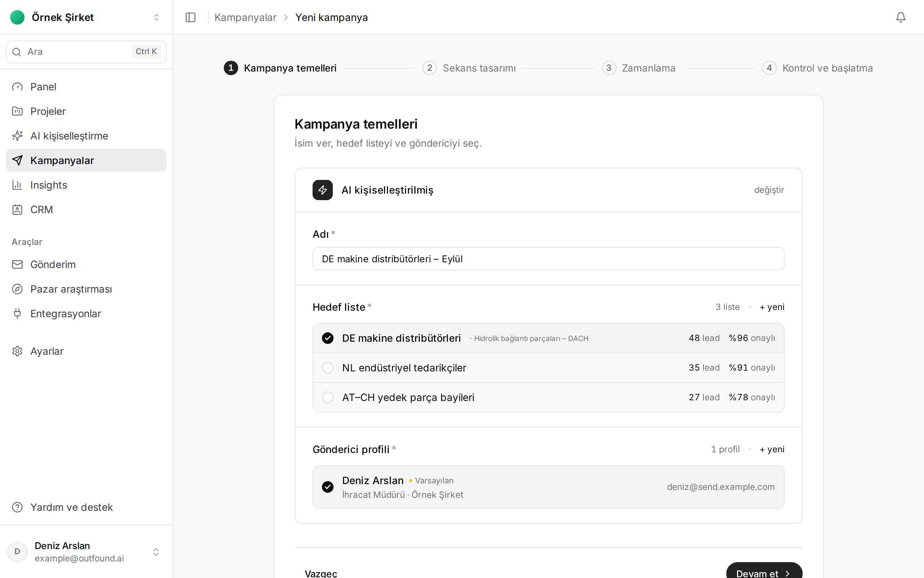Image resolution: width=924 pixels, height=578 pixels.
Task: Open notifications bell icon
Action: pyautogui.click(x=901, y=17)
